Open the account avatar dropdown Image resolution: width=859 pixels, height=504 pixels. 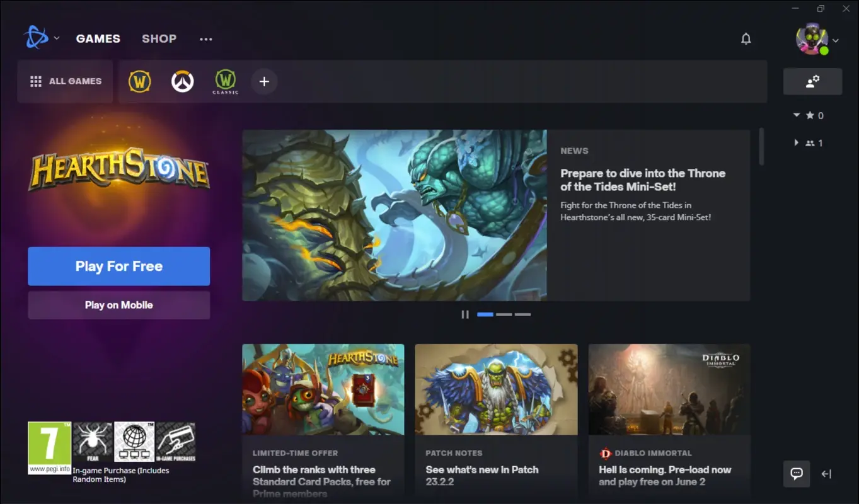812,38
